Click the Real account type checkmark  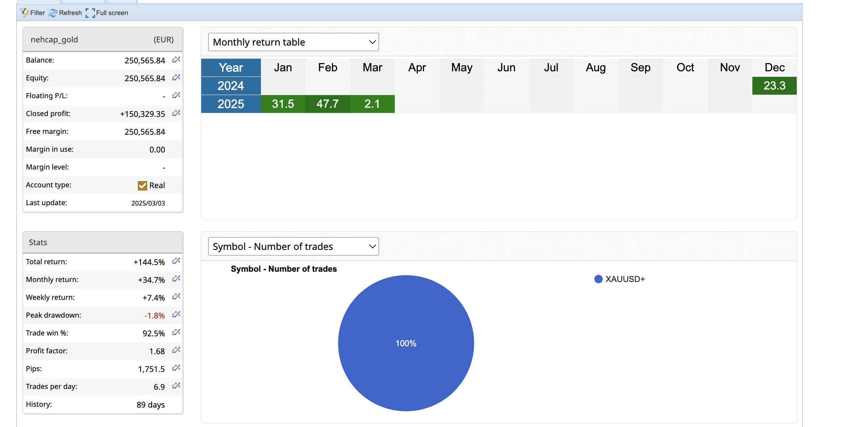143,185
